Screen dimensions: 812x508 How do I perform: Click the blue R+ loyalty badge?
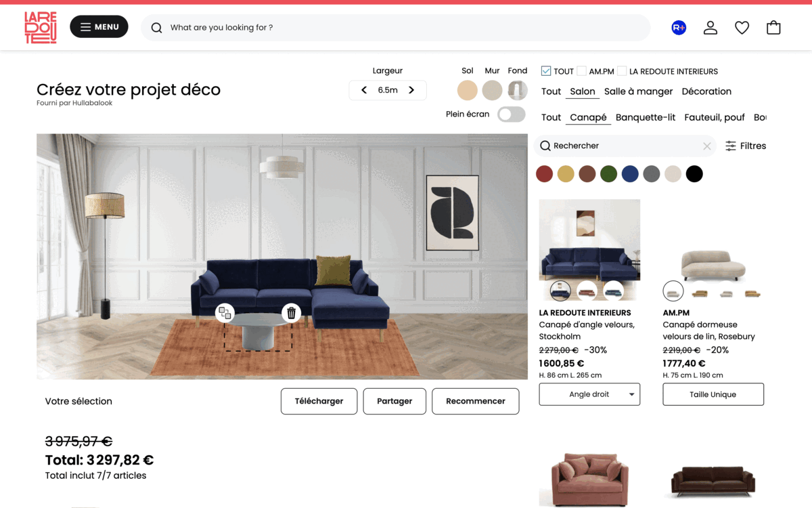point(679,28)
